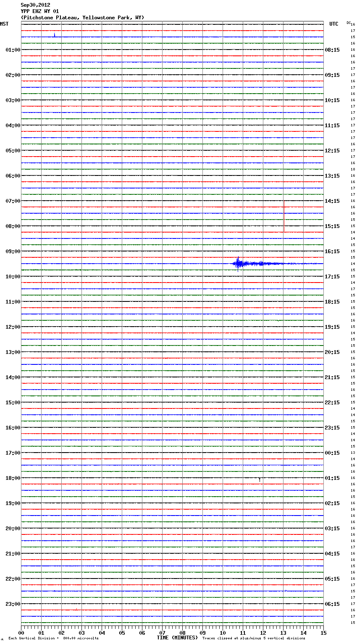Select the 01:00 MST time label
Viewport: 357px width, 644px height.
click(13, 50)
